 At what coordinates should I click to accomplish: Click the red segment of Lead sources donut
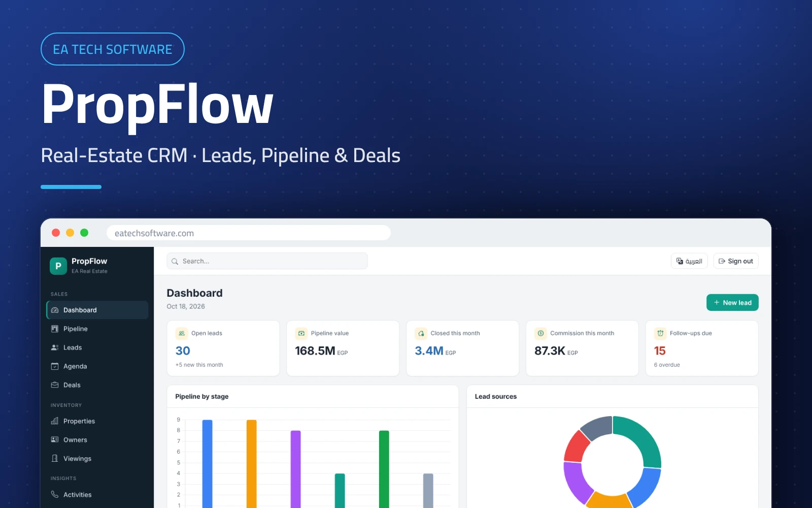576,447
